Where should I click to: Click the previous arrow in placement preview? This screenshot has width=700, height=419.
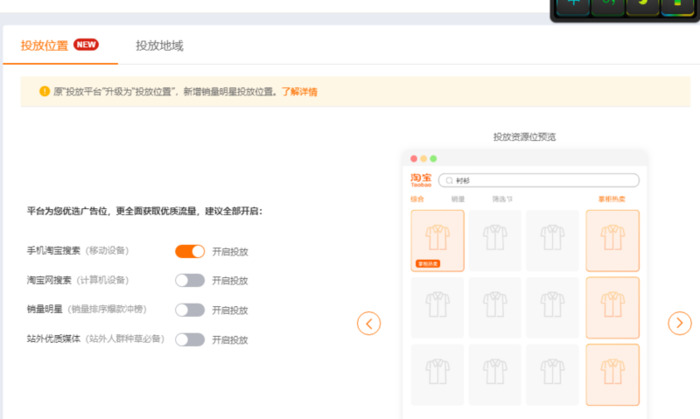point(369,323)
